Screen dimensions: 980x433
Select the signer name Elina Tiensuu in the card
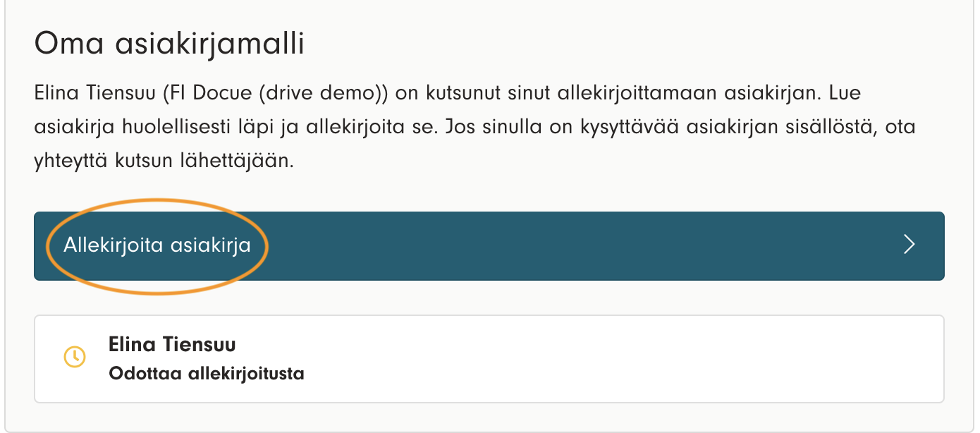[x=172, y=345]
